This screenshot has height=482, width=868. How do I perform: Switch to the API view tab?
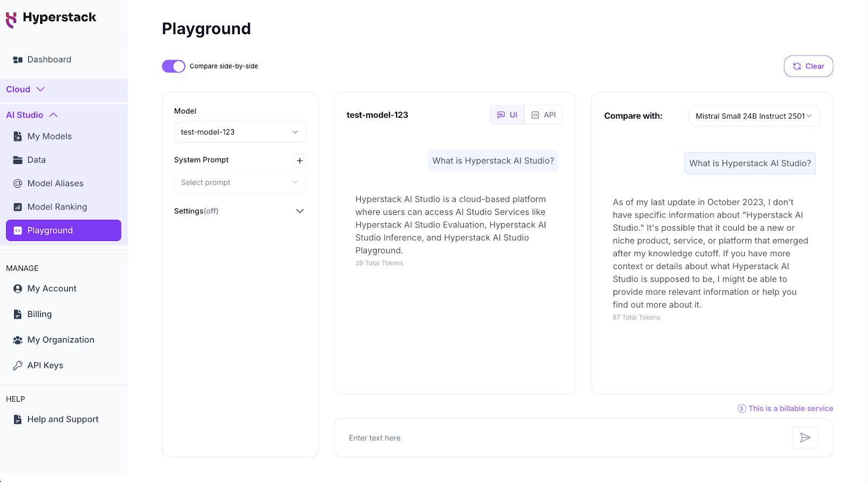click(544, 115)
